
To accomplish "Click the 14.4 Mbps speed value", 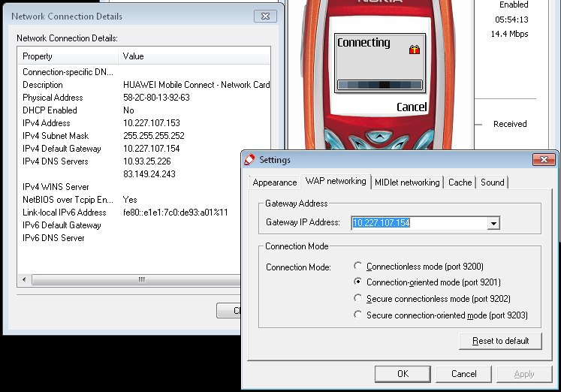I will tap(509, 34).
